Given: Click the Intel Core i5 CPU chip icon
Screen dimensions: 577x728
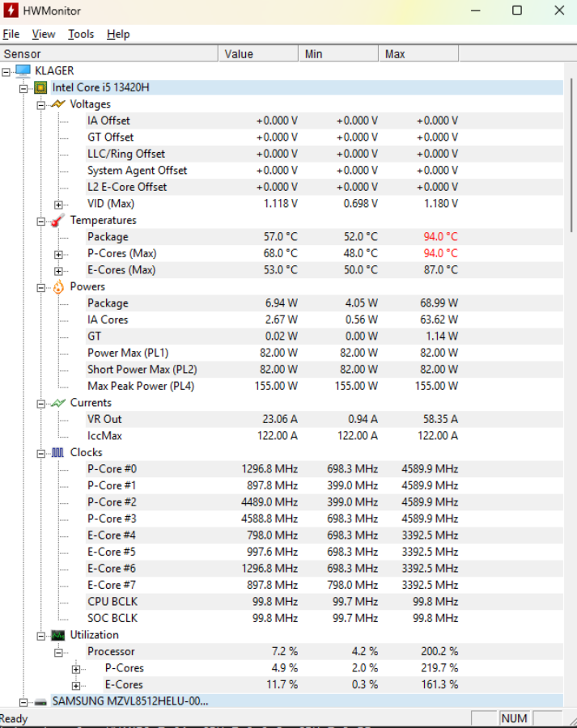Looking at the screenshot, I should pyautogui.click(x=40, y=87).
